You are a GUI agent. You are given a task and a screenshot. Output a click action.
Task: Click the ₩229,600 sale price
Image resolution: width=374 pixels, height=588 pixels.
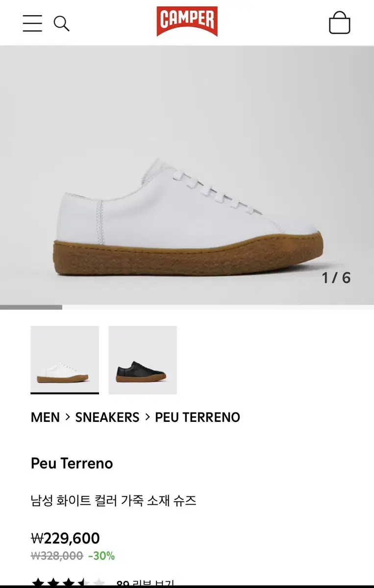pyautogui.click(x=65, y=538)
